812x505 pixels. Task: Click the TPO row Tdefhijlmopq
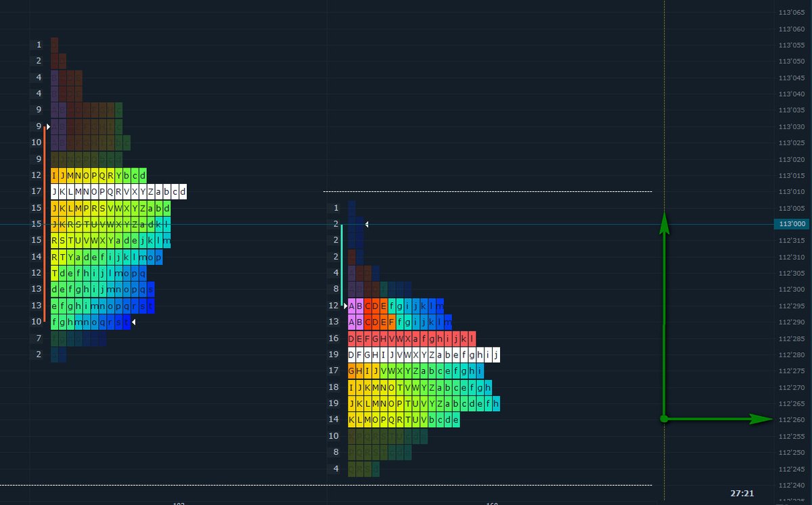point(99,273)
